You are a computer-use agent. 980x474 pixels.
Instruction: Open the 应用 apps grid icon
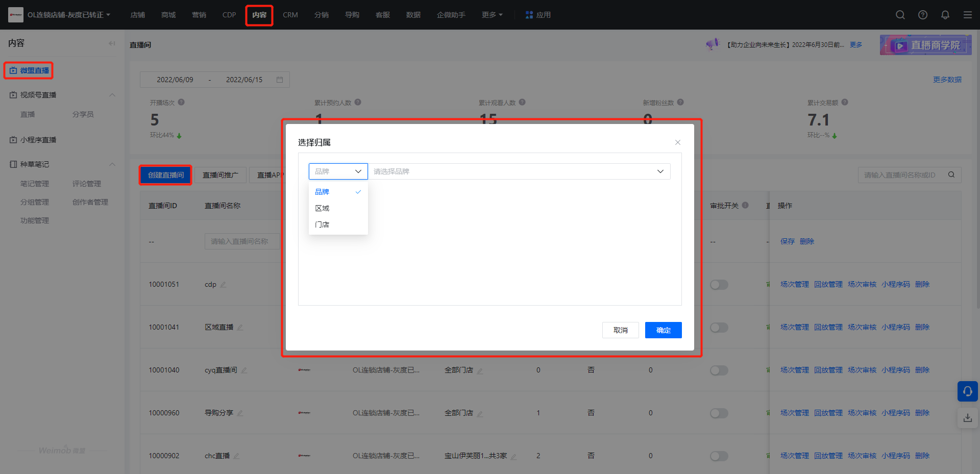(x=529, y=15)
